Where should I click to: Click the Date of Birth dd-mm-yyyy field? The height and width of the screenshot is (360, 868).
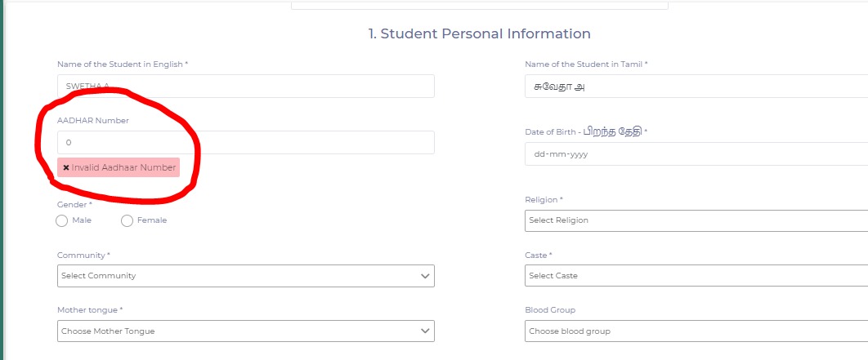695,153
